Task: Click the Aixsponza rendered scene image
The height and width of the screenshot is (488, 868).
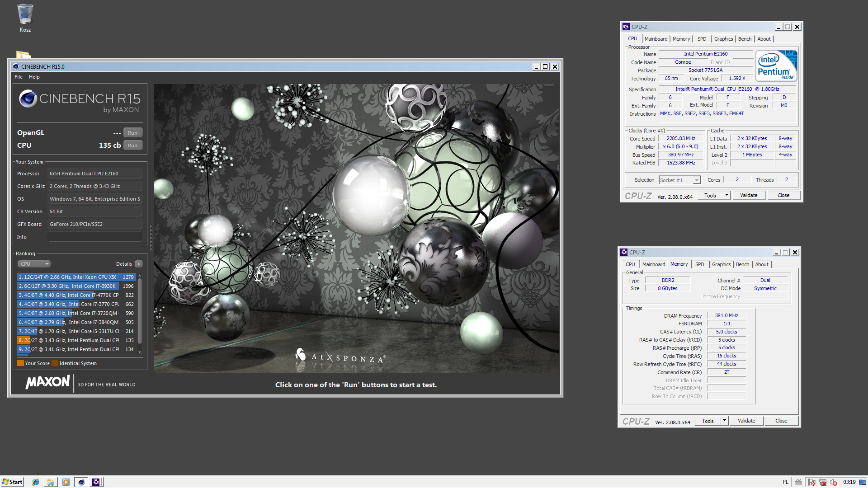Action: (x=356, y=229)
